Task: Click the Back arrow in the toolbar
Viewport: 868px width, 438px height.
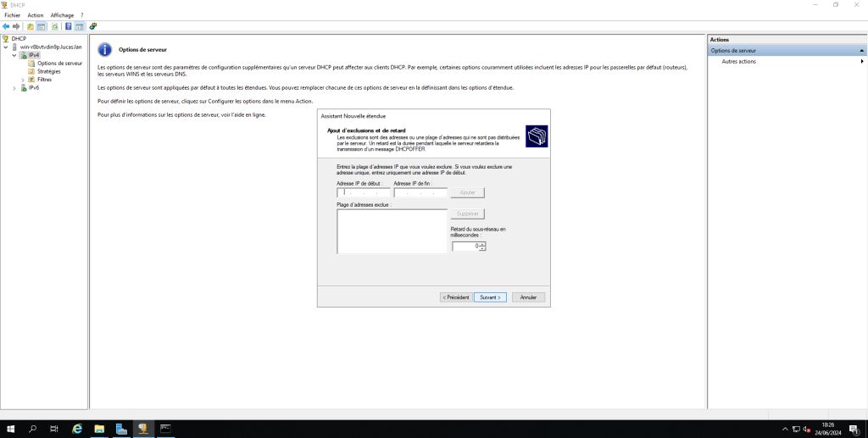Action: click(x=6, y=26)
